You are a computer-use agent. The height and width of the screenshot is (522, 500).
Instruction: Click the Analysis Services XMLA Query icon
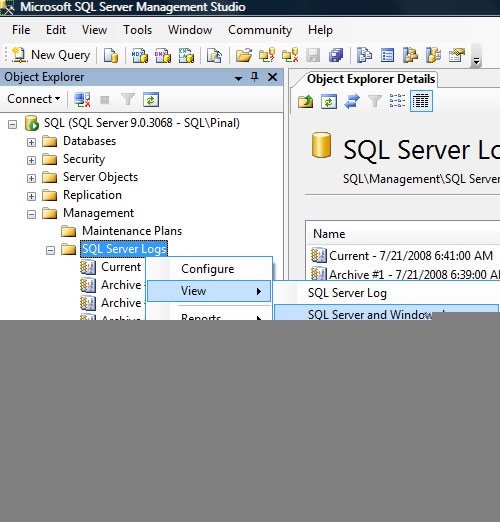pos(186,55)
